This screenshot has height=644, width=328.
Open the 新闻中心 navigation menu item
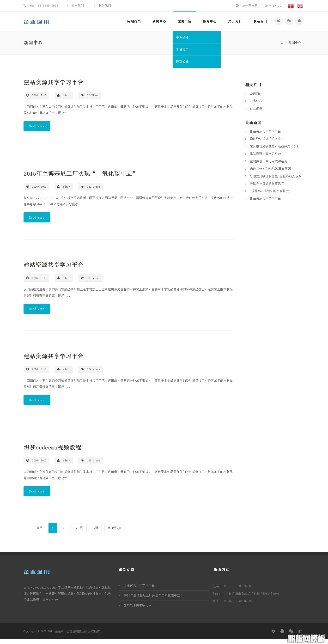[159, 21]
